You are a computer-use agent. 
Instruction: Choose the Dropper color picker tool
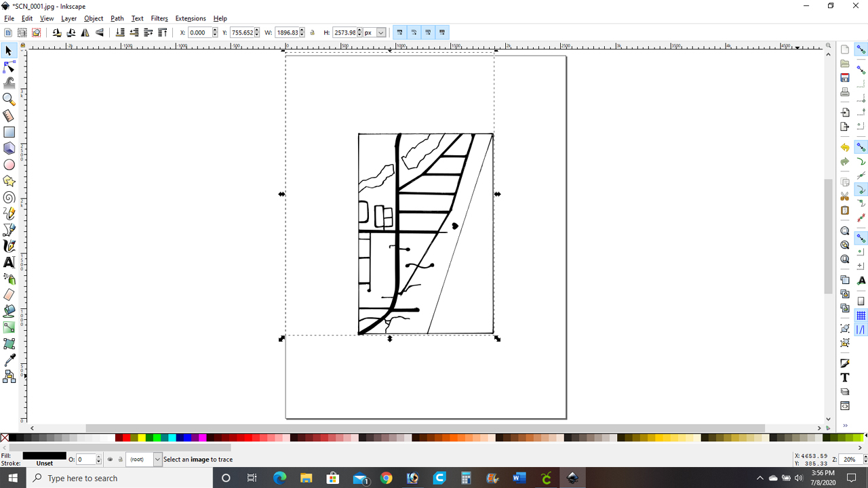pos(9,360)
